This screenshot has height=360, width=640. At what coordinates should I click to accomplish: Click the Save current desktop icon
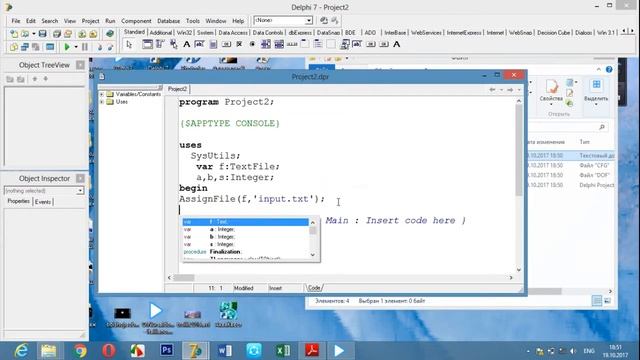[x=324, y=20]
